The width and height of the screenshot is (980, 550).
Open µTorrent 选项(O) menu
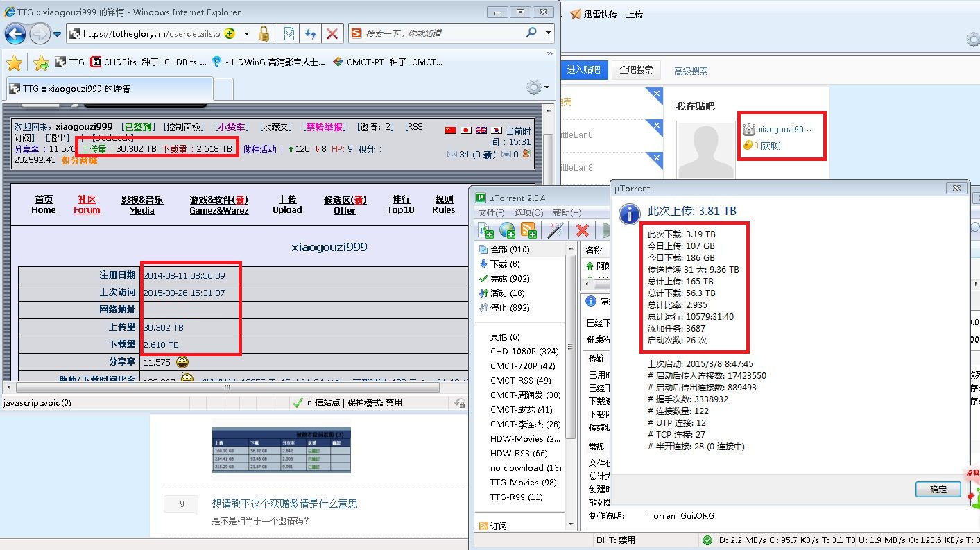click(x=529, y=213)
